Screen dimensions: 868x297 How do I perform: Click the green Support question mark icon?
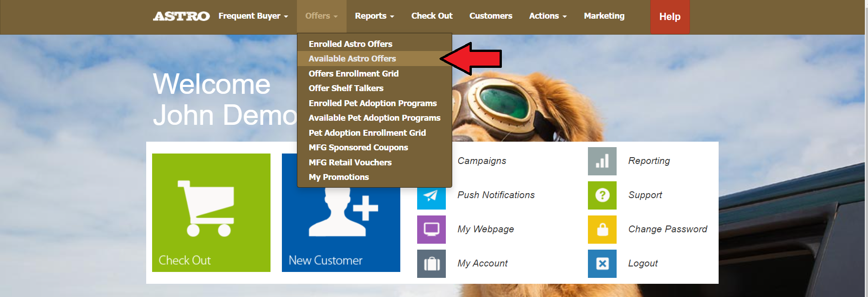tap(602, 195)
